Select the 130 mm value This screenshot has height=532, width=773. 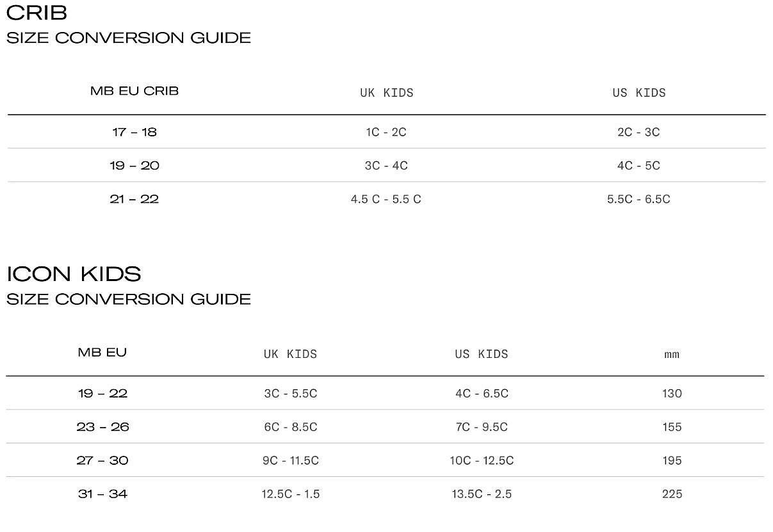click(x=672, y=393)
